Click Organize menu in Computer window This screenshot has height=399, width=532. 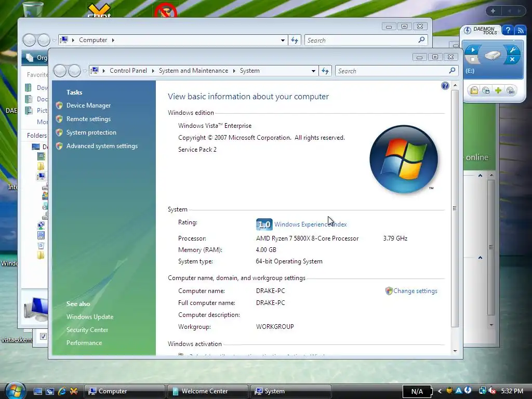pos(37,58)
